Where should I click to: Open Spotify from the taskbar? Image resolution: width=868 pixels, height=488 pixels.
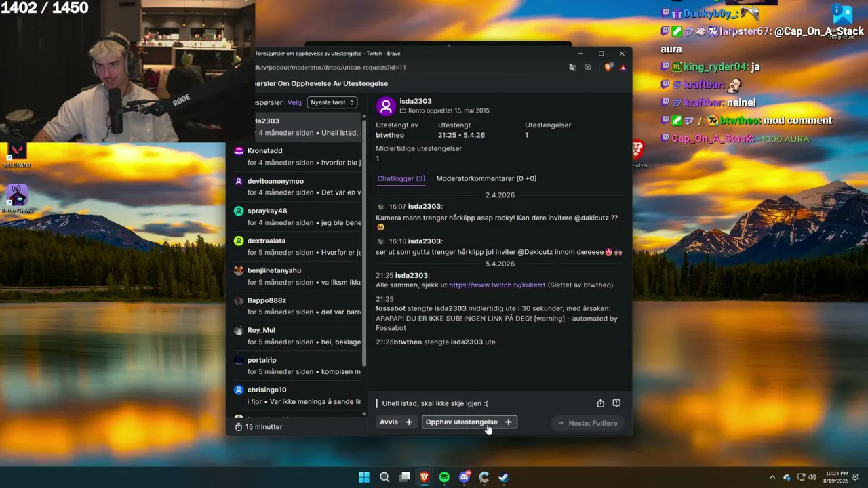(444, 477)
